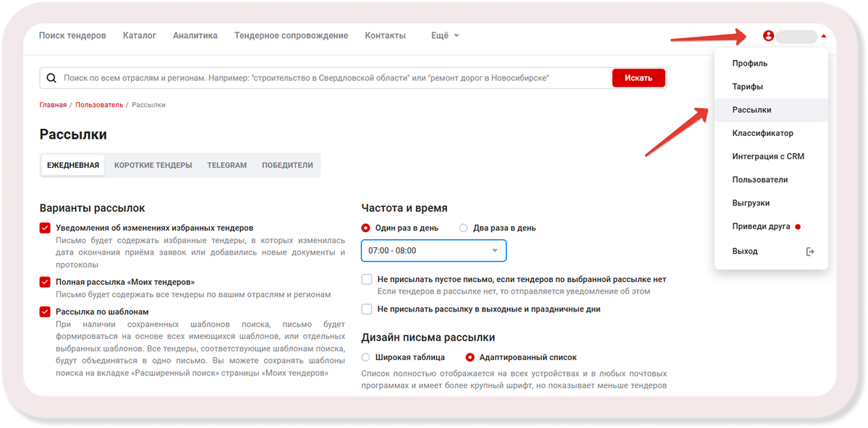Open Тендерное сопровождение in the navigation

291,35
